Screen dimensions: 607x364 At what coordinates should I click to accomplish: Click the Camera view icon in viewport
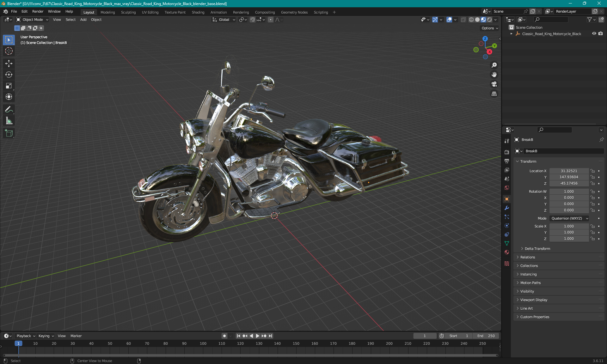pos(494,84)
